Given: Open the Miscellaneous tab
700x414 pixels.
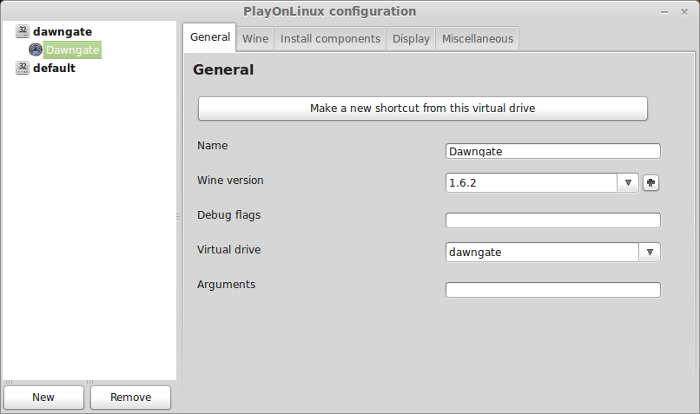Looking at the screenshot, I should click(478, 39).
